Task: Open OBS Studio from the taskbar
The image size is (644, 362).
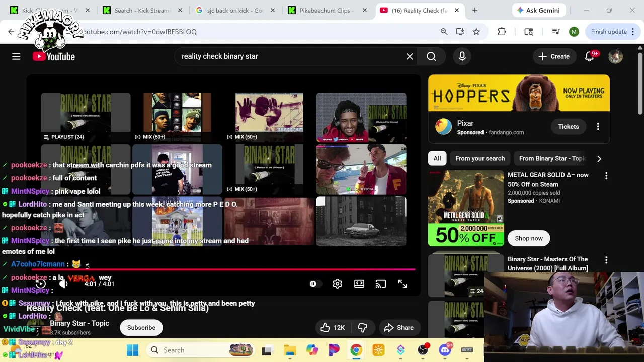Action: pyautogui.click(x=423, y=350)
